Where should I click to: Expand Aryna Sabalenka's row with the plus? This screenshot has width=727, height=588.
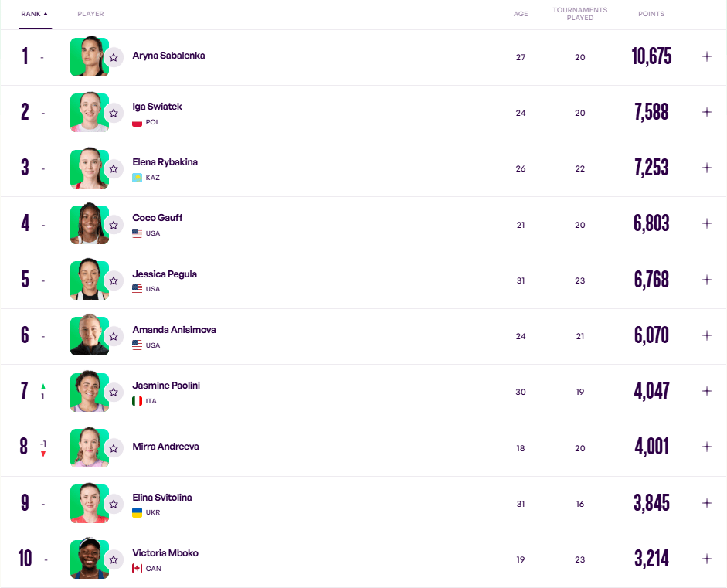[706, 56]
